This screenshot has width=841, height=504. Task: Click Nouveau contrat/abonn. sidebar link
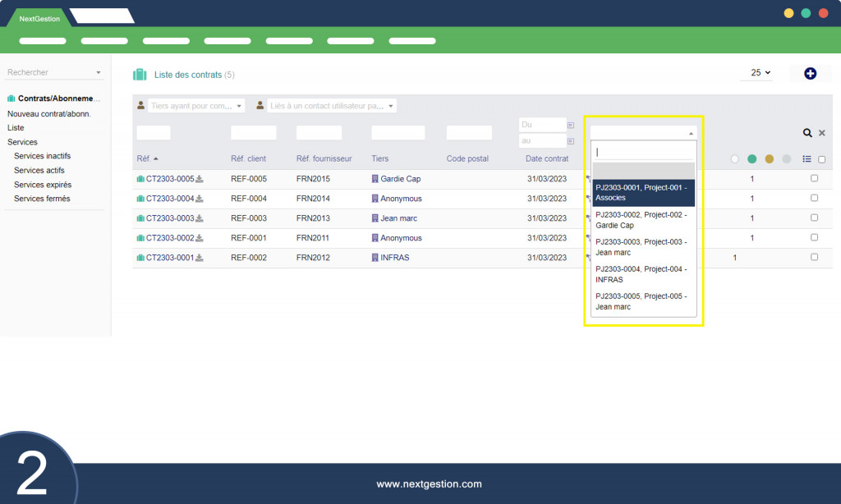(48, 114)
